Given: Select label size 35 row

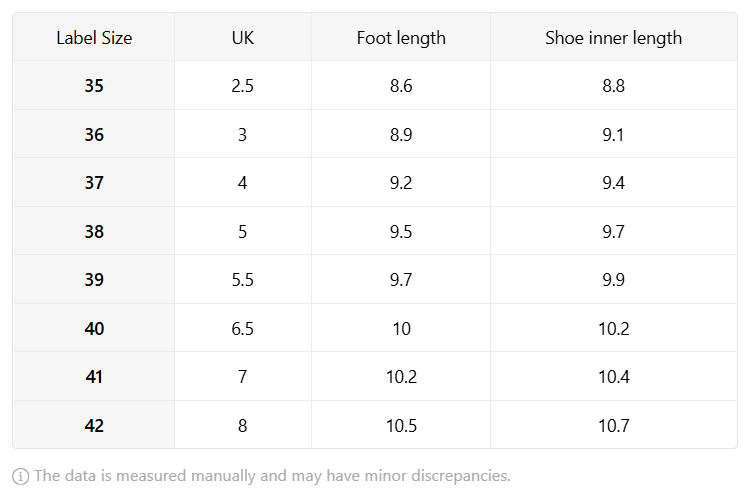Looking at the screenshot, I should coord(375,85).
